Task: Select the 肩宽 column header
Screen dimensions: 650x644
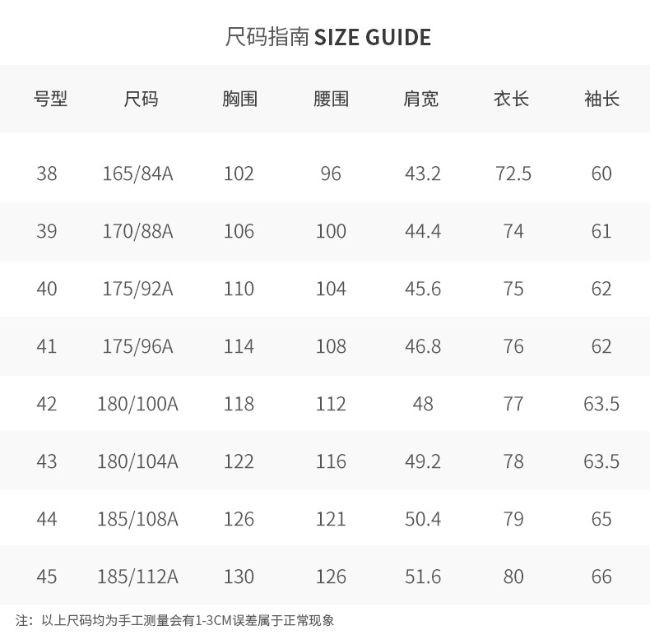Action: pos(421,100)
